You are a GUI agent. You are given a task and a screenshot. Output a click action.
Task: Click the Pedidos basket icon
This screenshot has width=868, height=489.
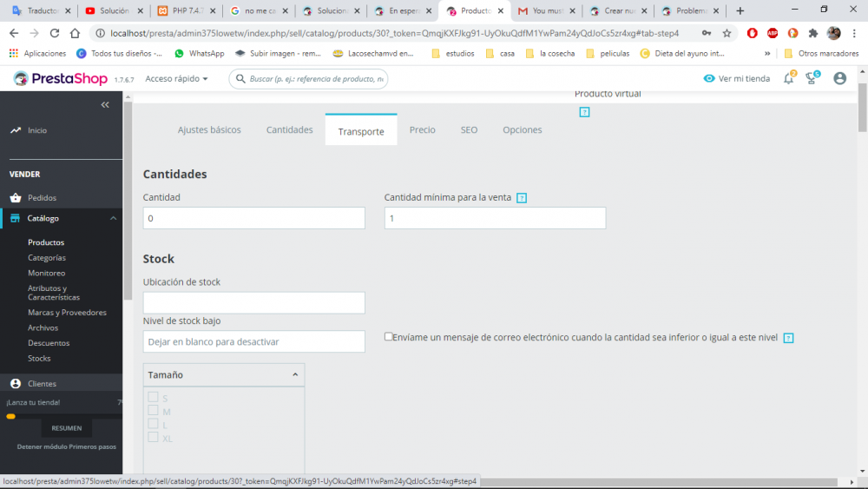click(x=16, y=198)
